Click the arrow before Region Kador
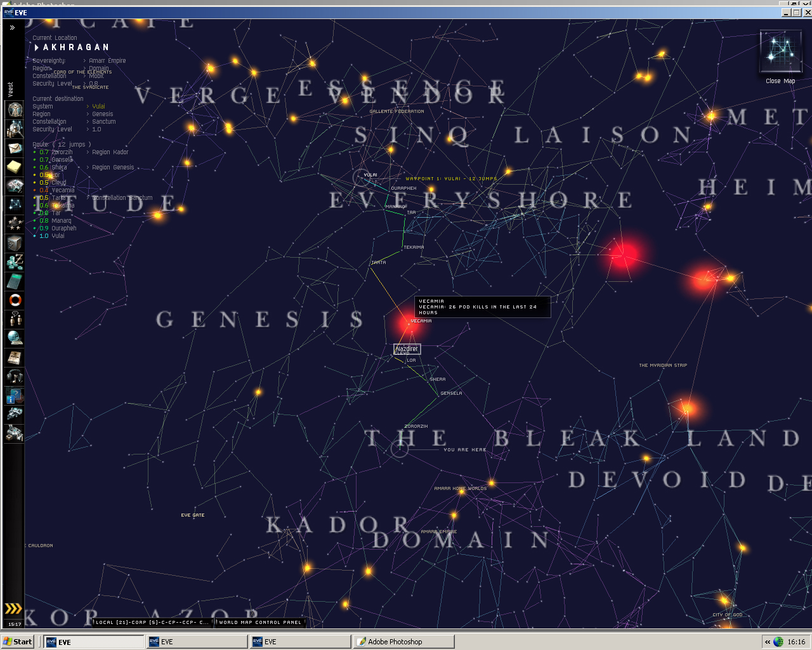Viewport: 812px width, 650px height. point(88,152)
